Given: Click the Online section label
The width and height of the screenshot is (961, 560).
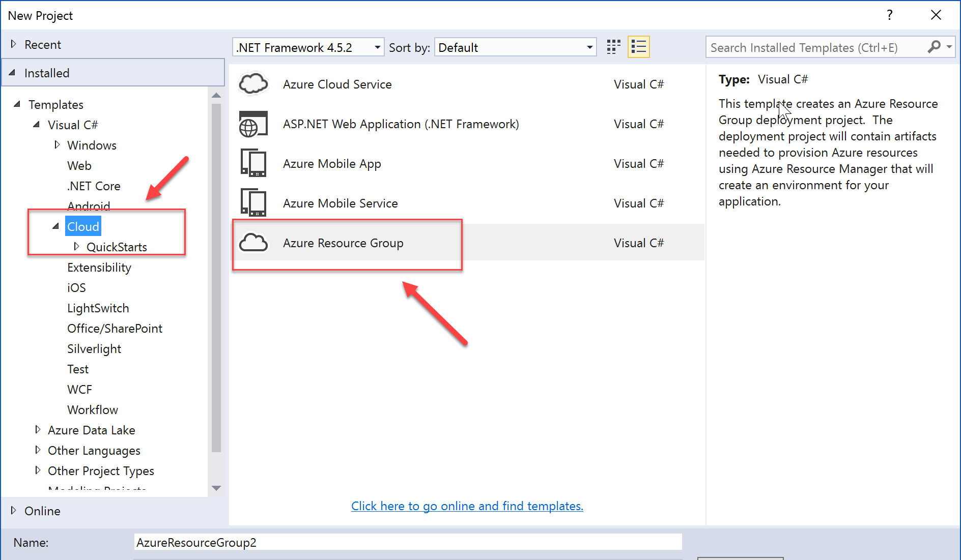Looking at the screenshot, I should (x=42, y=511).
